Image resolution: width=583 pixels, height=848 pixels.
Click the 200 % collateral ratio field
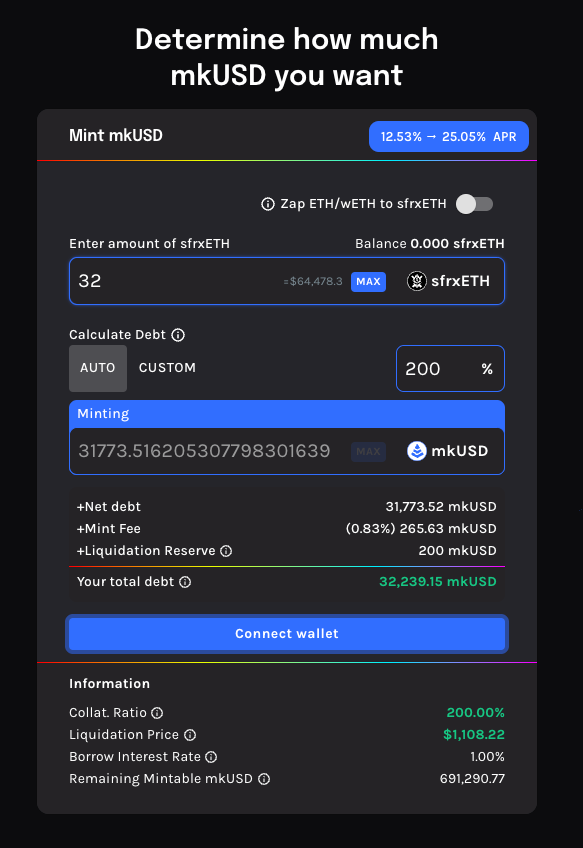click(450, 369)
